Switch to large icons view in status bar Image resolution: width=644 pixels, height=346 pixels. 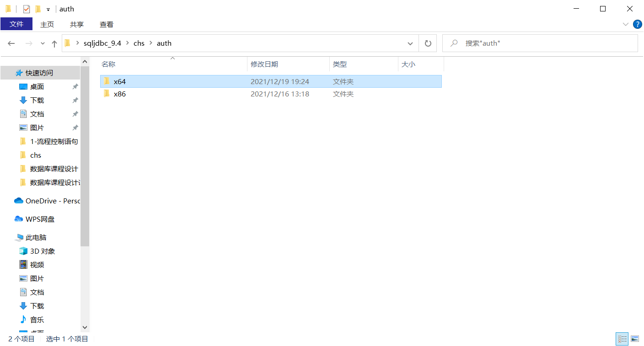pyautogui.click(x=635, y=339)
